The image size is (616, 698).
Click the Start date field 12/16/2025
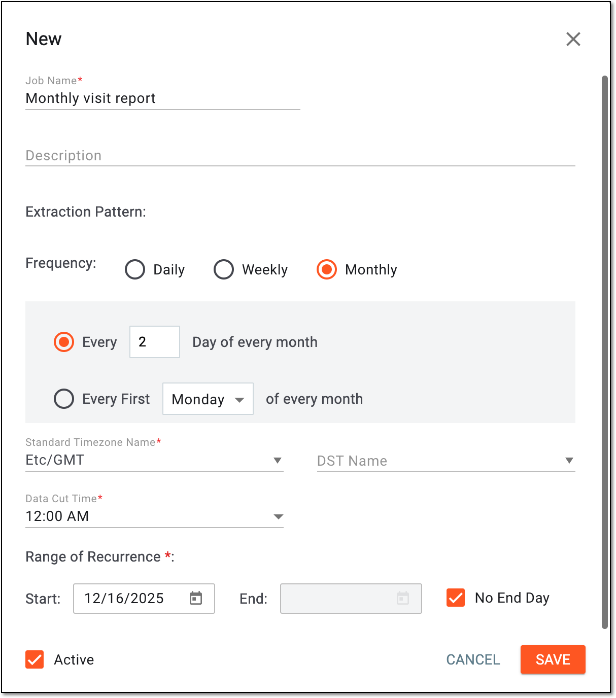click(144, 599)
